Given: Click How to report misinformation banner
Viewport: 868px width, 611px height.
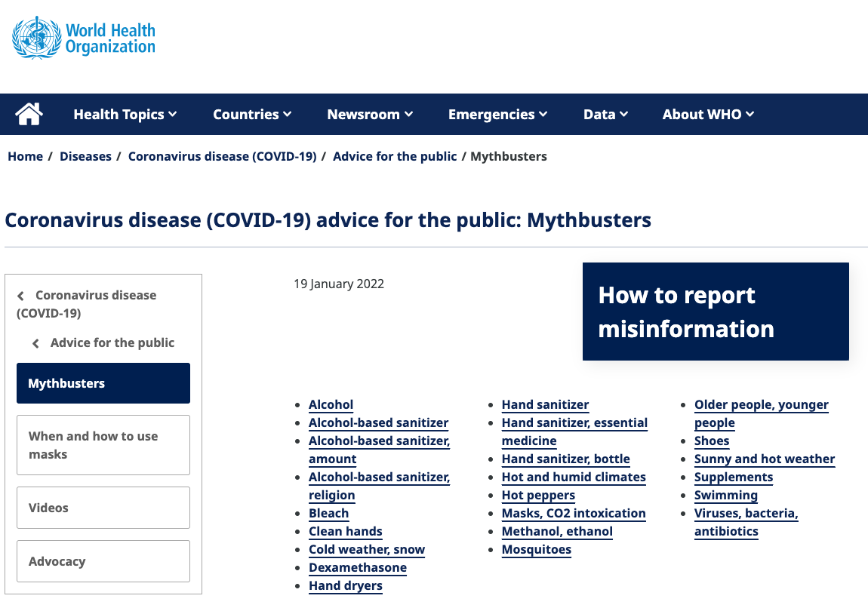Looking at the screenshot, I should point(716,312).
